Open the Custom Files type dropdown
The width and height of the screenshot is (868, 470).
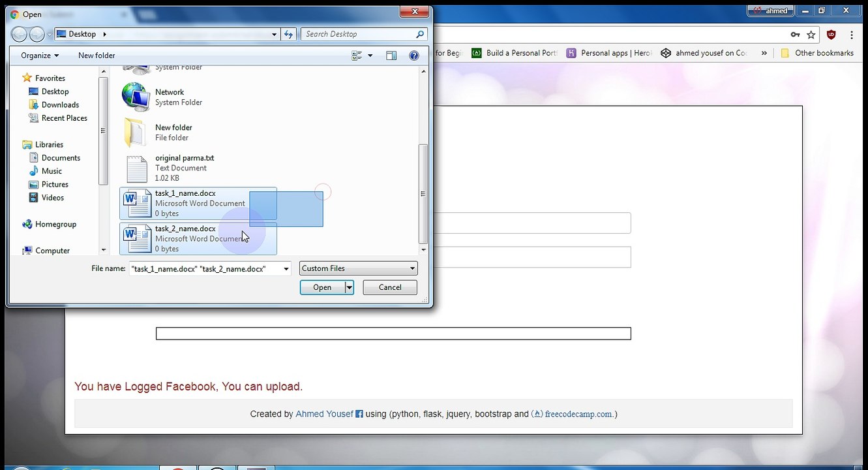point(358,268)
